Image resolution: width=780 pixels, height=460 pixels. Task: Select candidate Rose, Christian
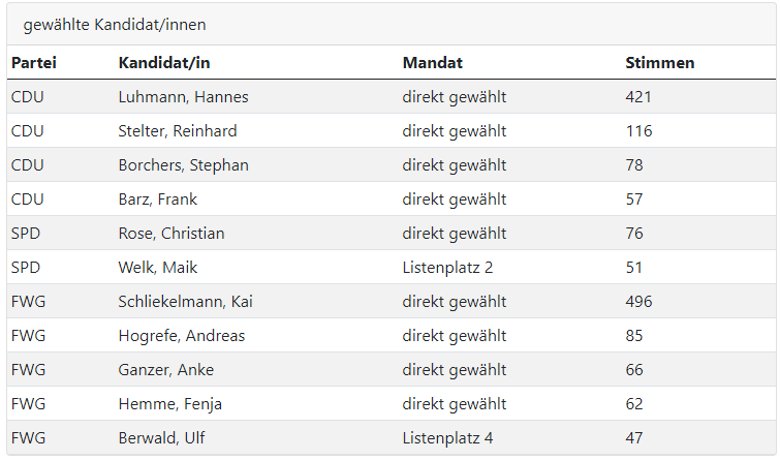[171, 233]
